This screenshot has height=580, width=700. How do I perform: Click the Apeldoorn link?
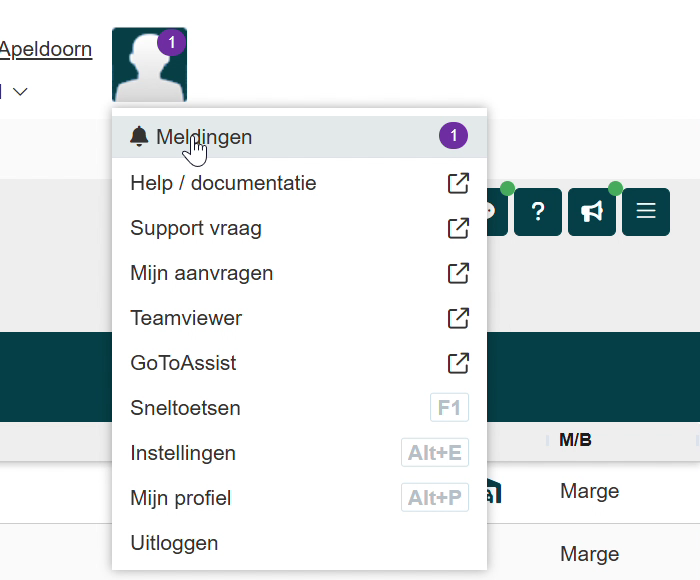pos(46,49)
